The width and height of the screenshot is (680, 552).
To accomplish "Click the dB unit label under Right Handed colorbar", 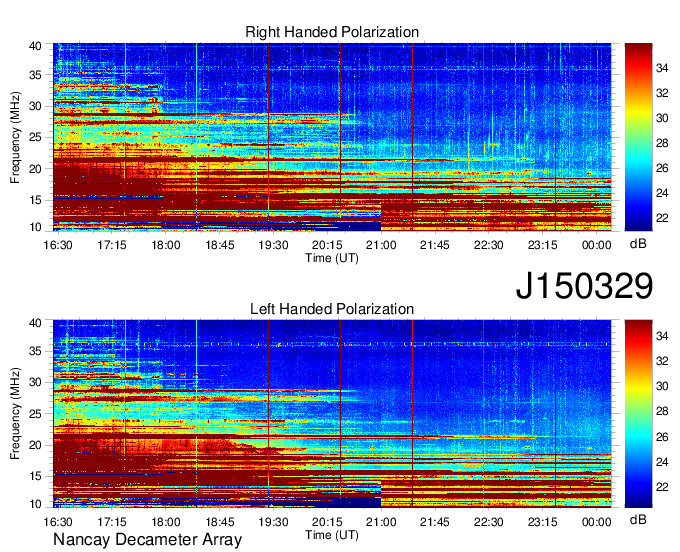I will click(x=638, y=244).
